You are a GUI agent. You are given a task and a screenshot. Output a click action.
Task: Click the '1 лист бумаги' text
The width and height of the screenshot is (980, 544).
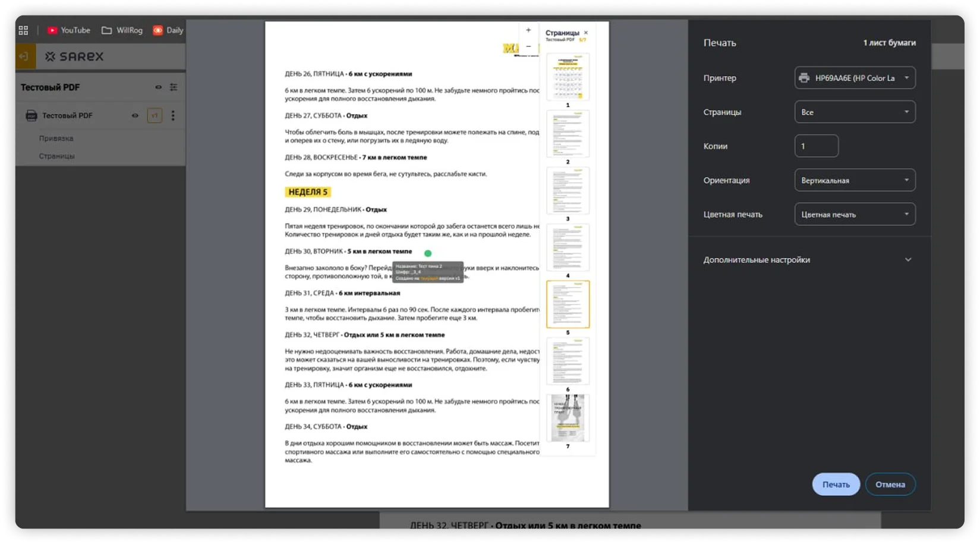(889, 43)
